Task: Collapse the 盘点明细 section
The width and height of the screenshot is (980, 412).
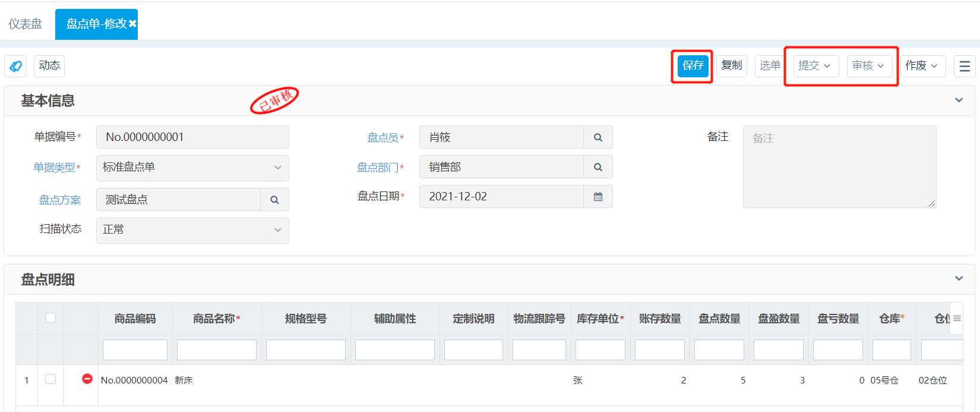Action: click(959, 279)
